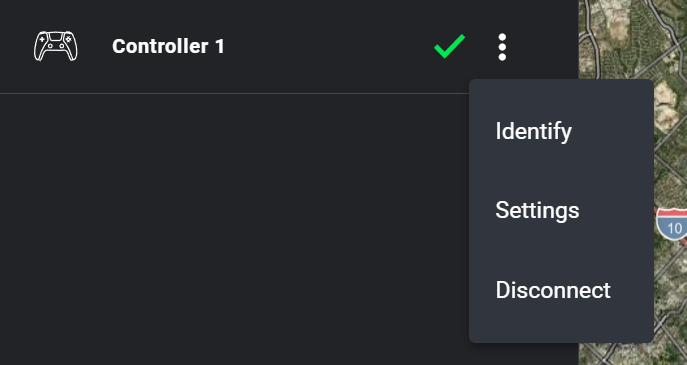Viewport: 687px width, 365px height.
Task: Open the three-dot options menu
Action: click(x=502, y=47)
